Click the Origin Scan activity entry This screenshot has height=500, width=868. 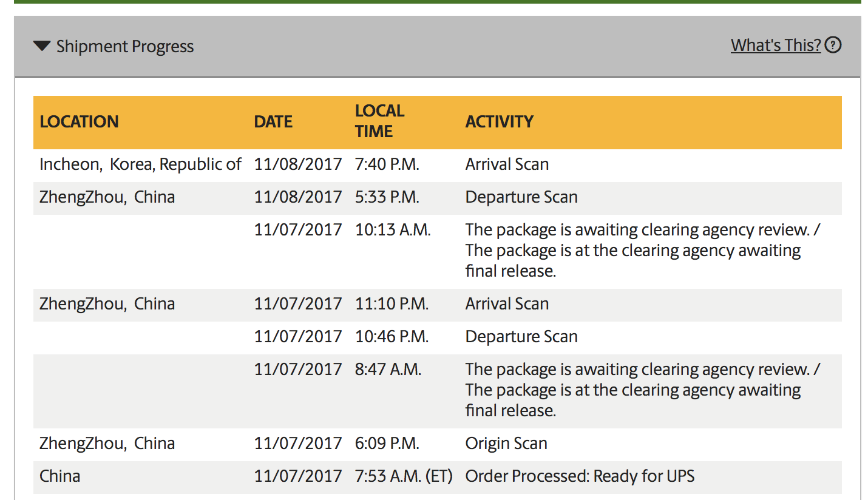coord(506,444)
